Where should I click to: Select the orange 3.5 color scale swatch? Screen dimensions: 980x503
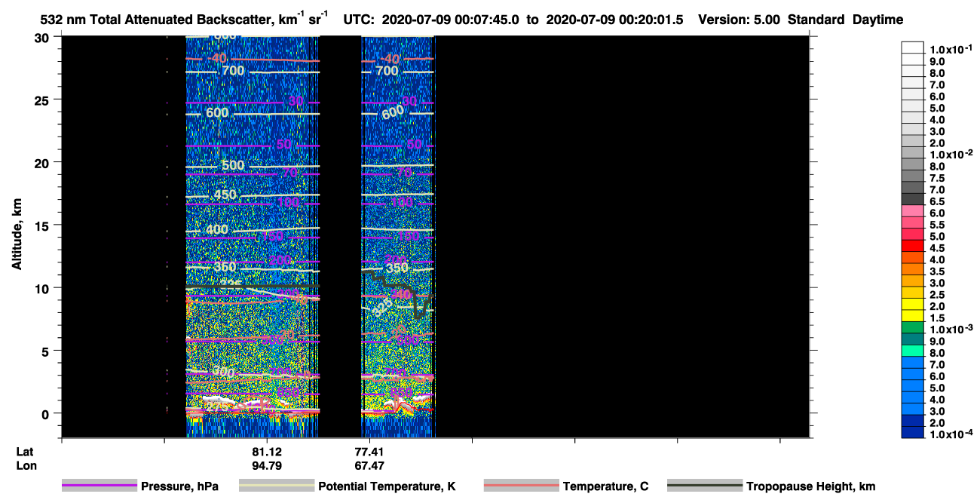tap(913, 270)
